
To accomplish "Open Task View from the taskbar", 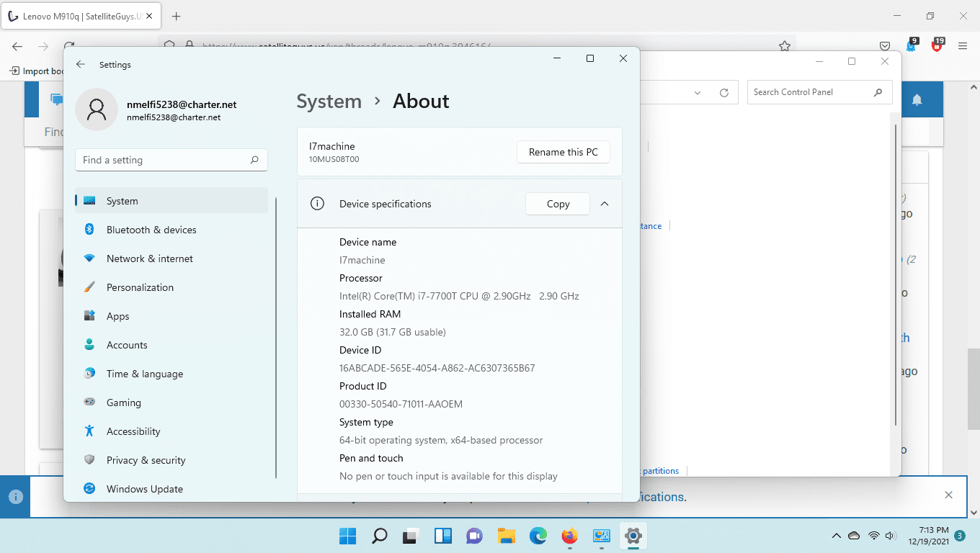I will pos(411,536).
